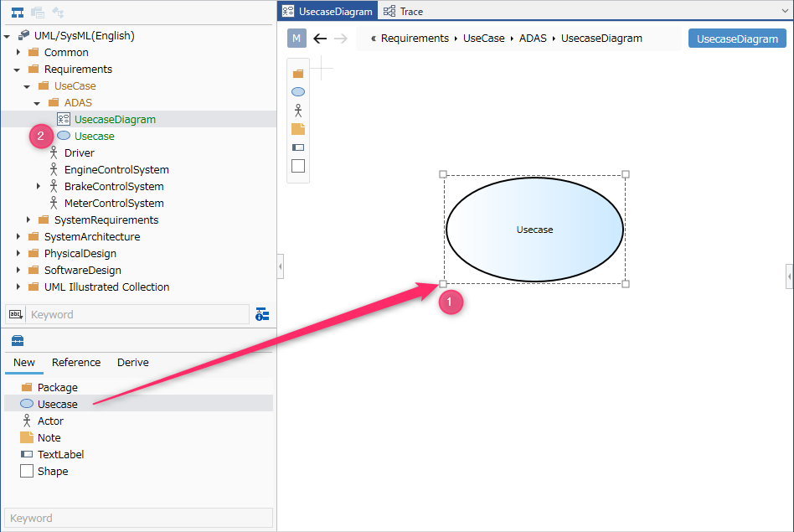Expand the UML Illustrated Collection folder
The image size is (794, 532).
pos(18,287)
